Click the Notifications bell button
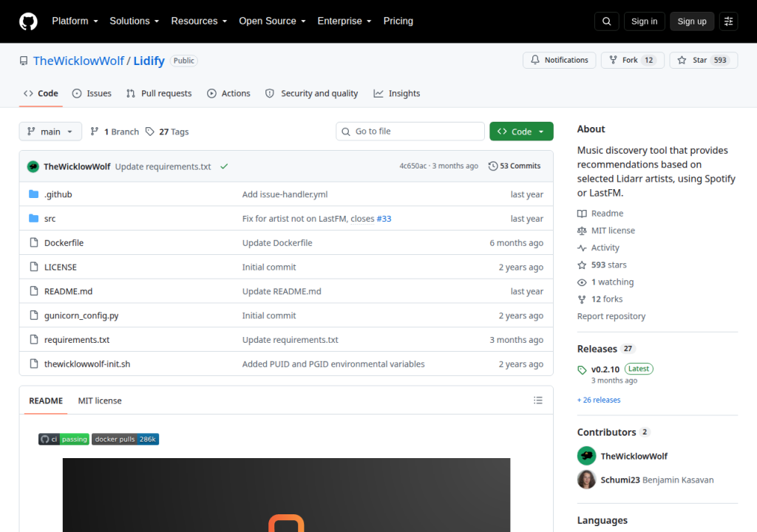Viewport: 757px width, 532px height. click(559, 60)
